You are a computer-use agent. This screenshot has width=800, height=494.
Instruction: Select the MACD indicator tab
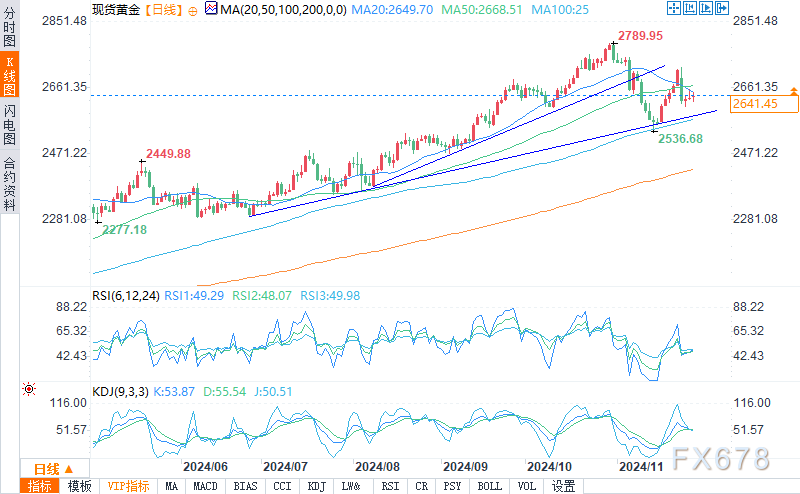click(x=205, y=486)
